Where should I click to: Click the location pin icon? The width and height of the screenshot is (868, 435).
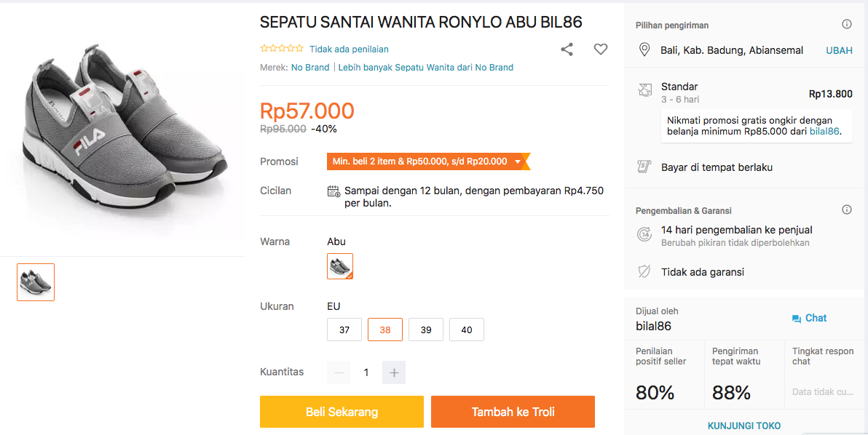click(x=644, y=50)
